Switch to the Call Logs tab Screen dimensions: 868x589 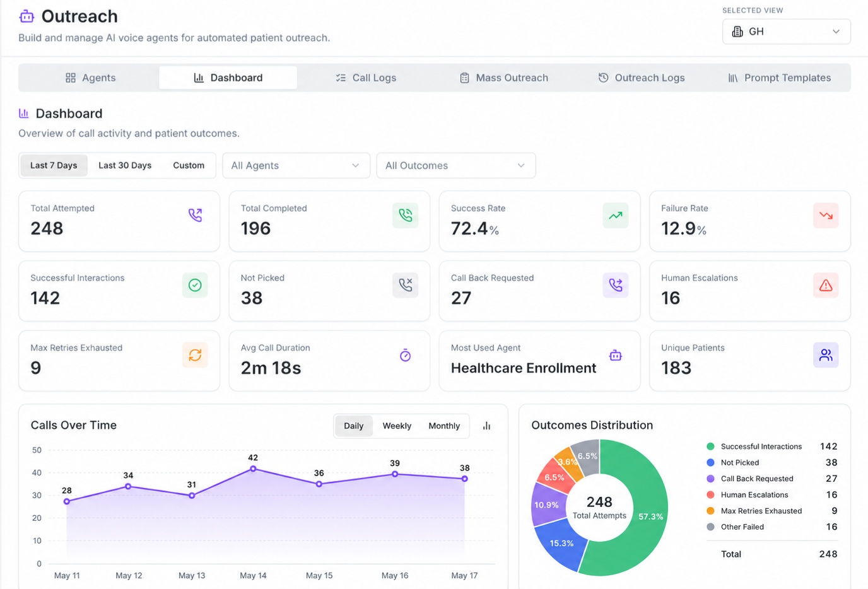click(366, 78)
